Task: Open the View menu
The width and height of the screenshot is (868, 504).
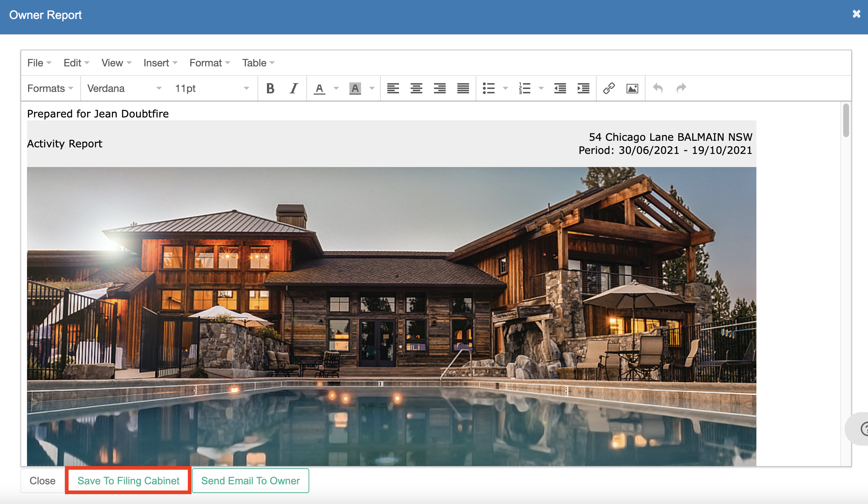Action: (116, 63)
